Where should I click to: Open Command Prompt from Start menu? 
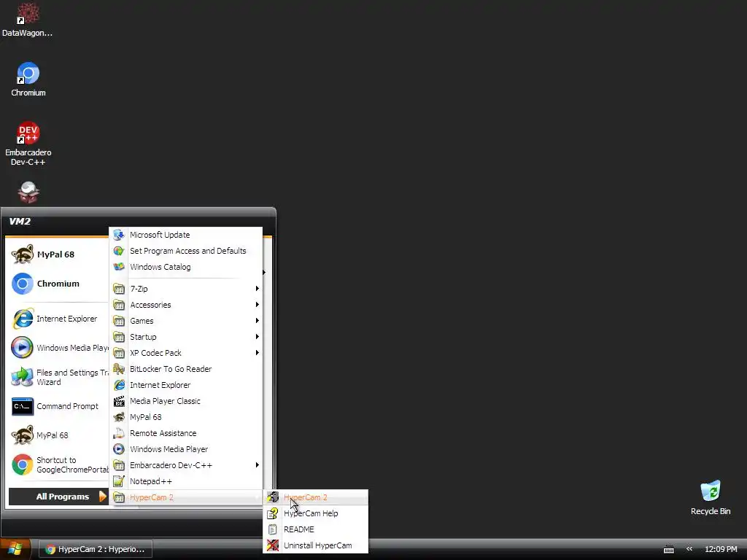tap(57, 406)
